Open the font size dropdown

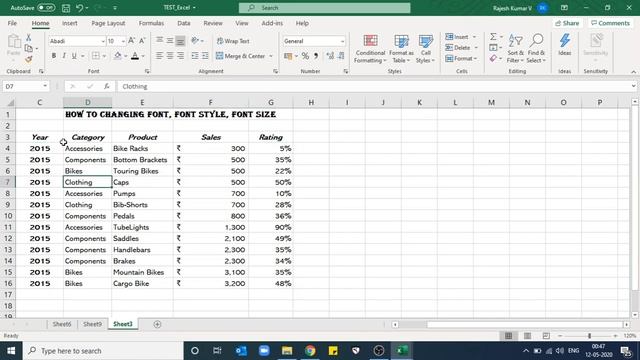(123, 41)
